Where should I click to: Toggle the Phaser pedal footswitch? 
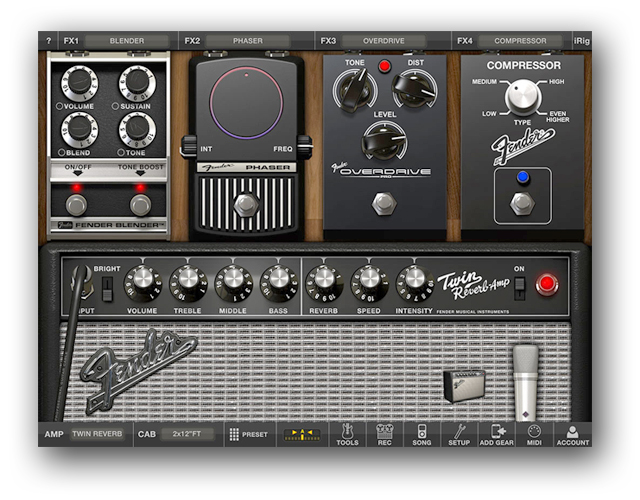pos(246,204)
